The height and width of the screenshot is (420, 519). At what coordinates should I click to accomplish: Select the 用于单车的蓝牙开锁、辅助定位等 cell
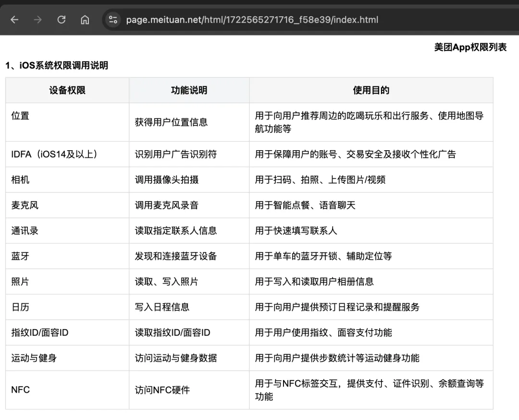(371, 256)
